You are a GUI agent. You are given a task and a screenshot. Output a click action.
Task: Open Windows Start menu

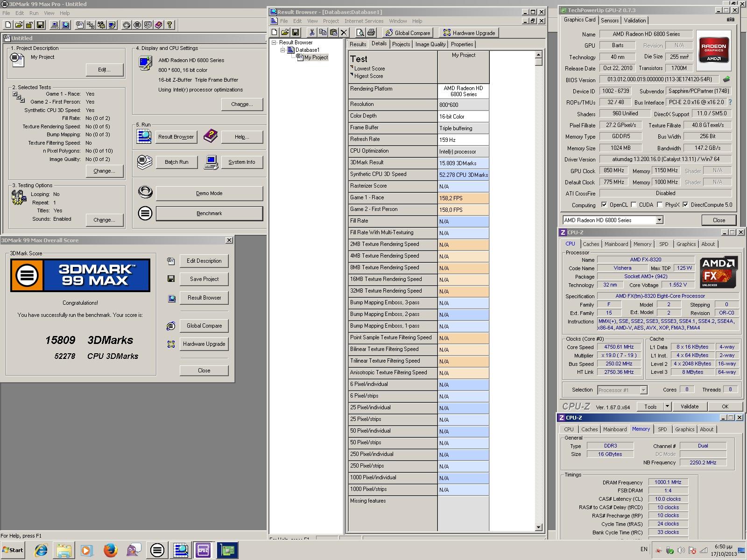coord(13,550)
